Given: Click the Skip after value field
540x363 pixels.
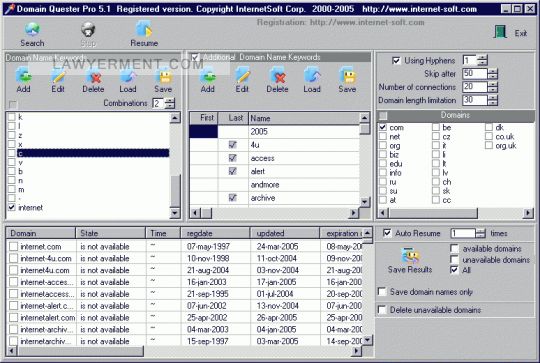Looking at the screenshot, I should click(475, 74).
